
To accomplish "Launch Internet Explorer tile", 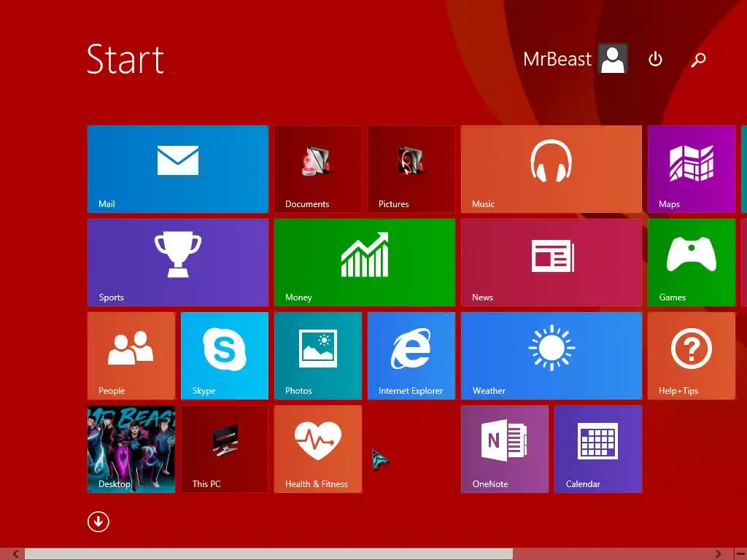I will click(x=411, y=356).
